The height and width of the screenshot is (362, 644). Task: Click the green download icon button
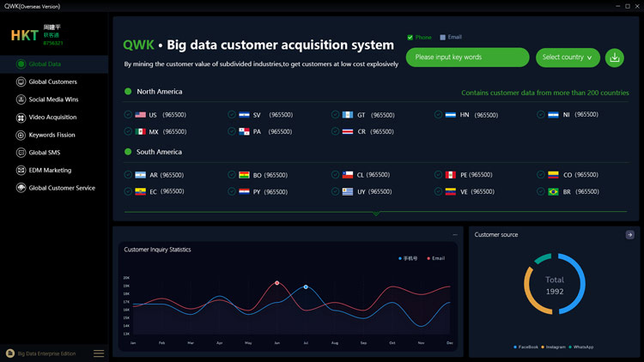[615, 57]
